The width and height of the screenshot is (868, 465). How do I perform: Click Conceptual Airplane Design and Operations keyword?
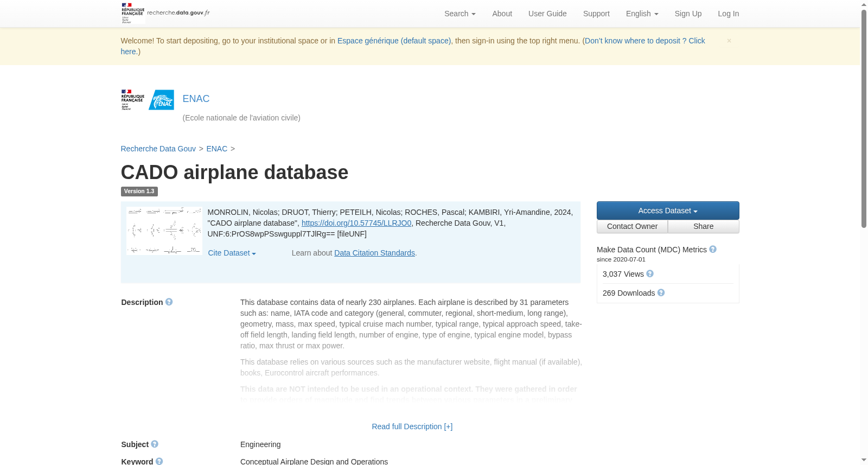[x=314, y=461]
